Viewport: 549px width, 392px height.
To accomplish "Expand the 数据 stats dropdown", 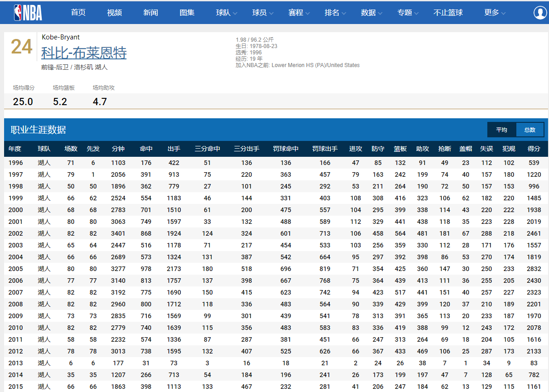I will click(372, 13).
